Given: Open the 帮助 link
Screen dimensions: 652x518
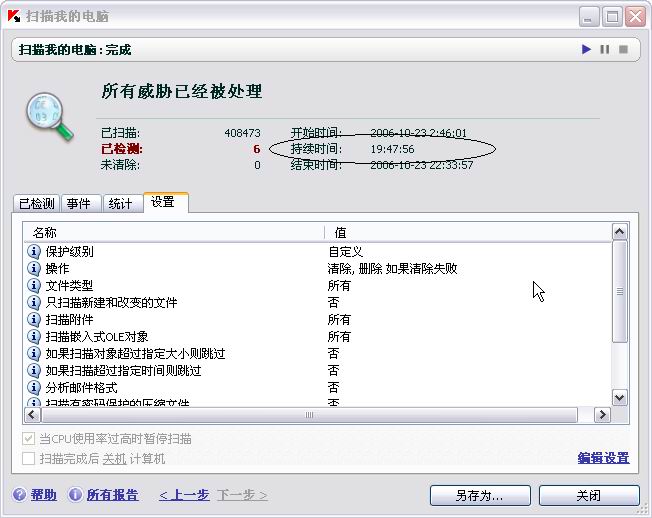Looking at the screenshot, I should (x=44, y=495).
